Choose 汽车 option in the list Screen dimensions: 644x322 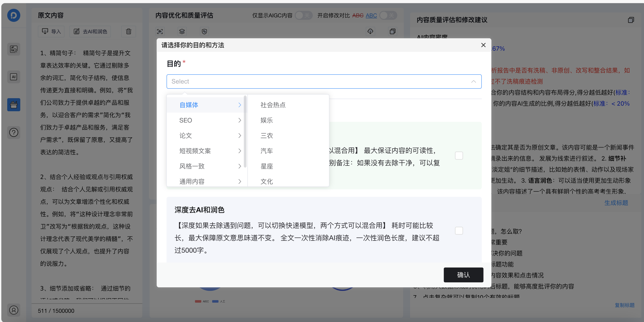(267, 151)
